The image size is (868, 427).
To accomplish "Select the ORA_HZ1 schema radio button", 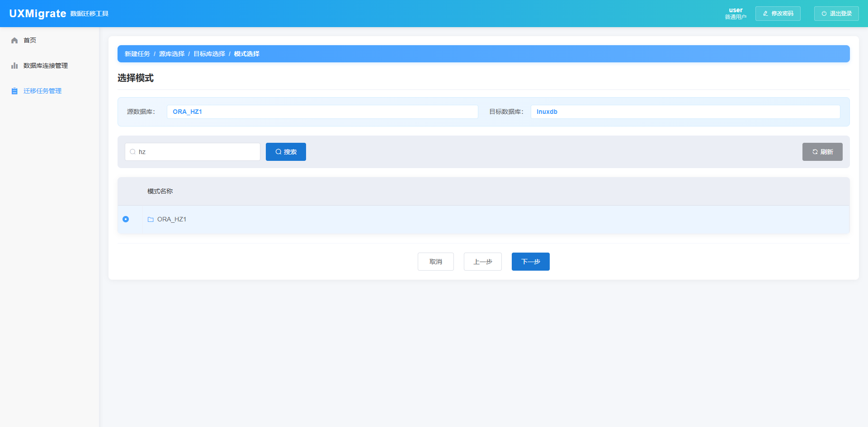I will pyautogui.click(x=126, y=219).
